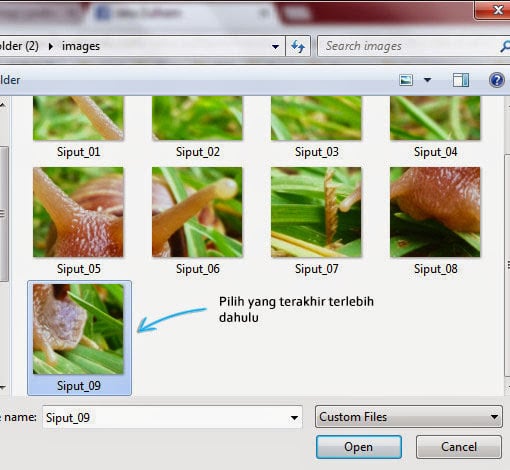Open the help button
Viewport: 510px width, 470px height.
point(496,80)
